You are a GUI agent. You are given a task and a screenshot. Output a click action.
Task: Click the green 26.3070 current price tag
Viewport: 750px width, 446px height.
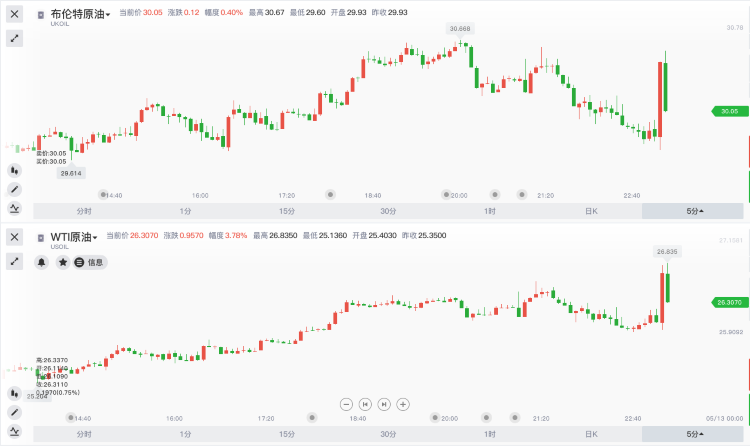pos(729,302)
